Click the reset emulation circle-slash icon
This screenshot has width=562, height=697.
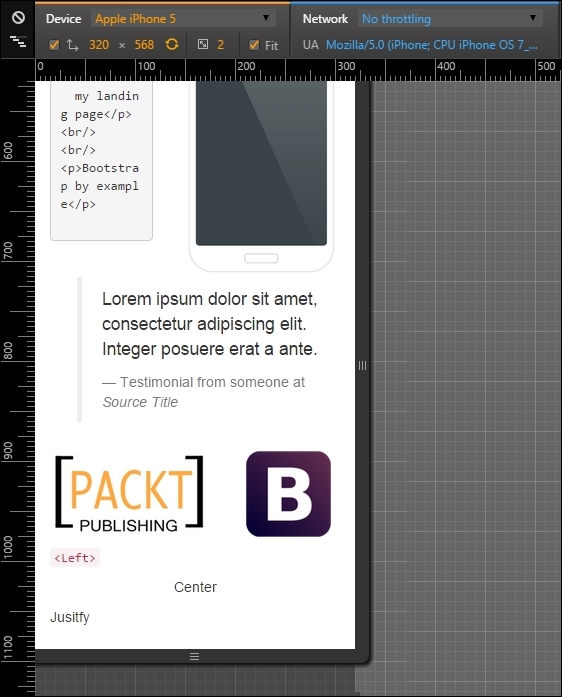pyautogui.click(x=18, y=18)
